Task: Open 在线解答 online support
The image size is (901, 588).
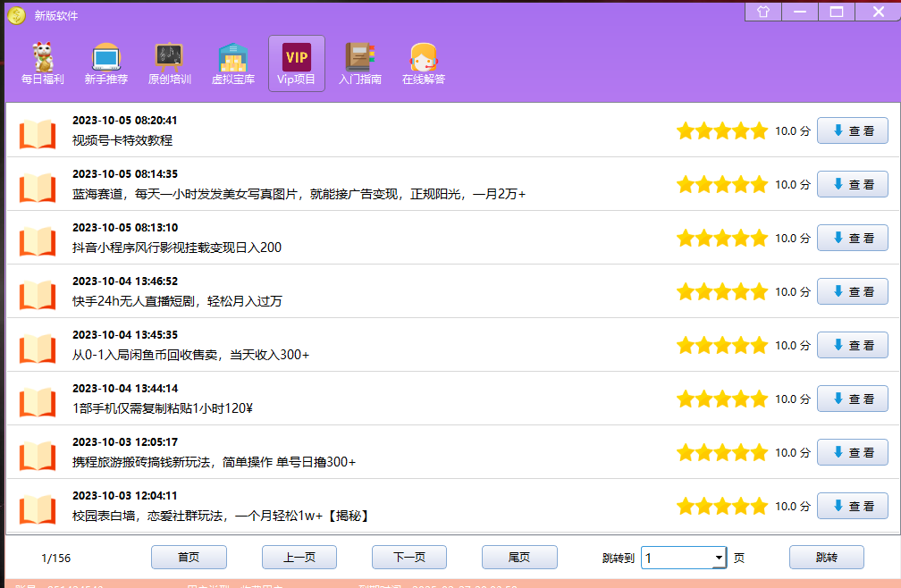Action: (423, 63)
